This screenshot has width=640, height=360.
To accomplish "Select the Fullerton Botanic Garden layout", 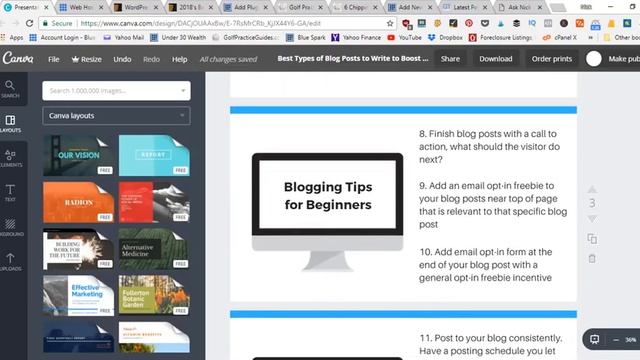I will [x=154, y=296].
